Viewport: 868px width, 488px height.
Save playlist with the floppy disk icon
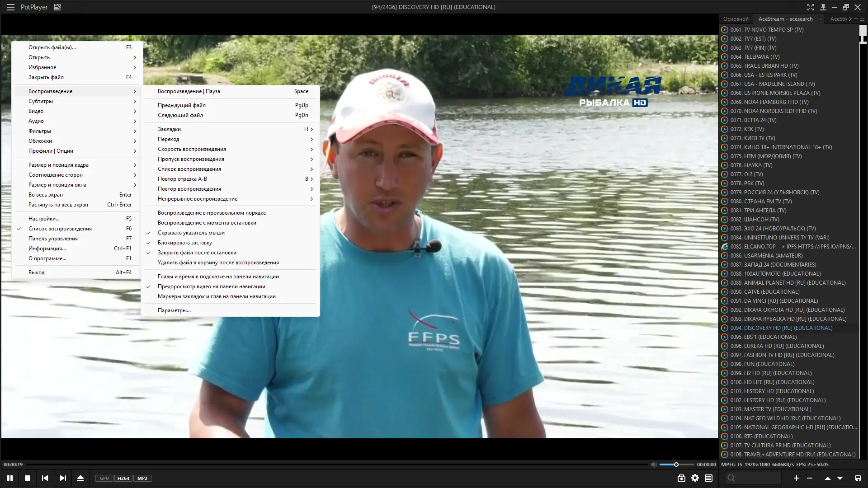click(x=858, y=478)
